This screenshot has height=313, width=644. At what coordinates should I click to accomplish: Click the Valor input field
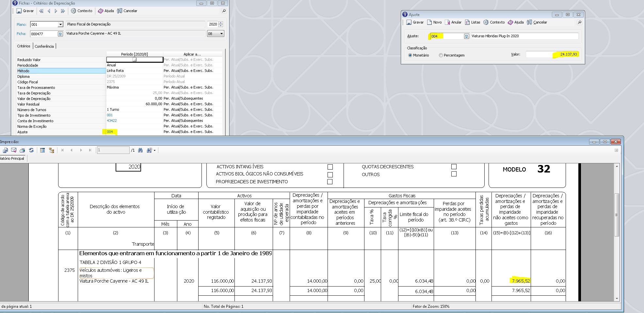point(552,54)
